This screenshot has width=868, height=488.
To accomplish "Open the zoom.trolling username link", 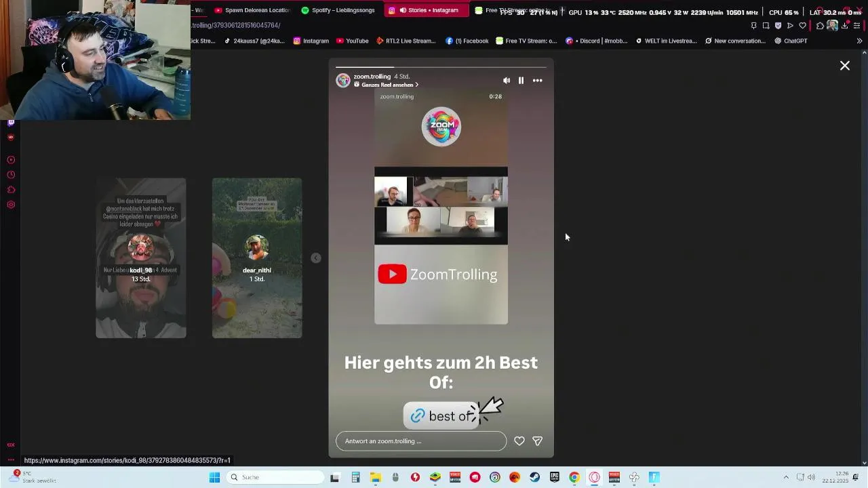I will [372, 77].
